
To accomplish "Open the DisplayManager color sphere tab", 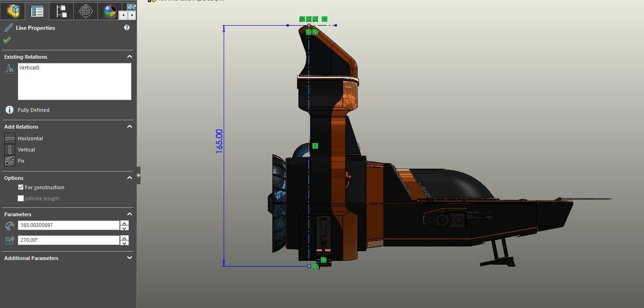I will click(110, 11).
